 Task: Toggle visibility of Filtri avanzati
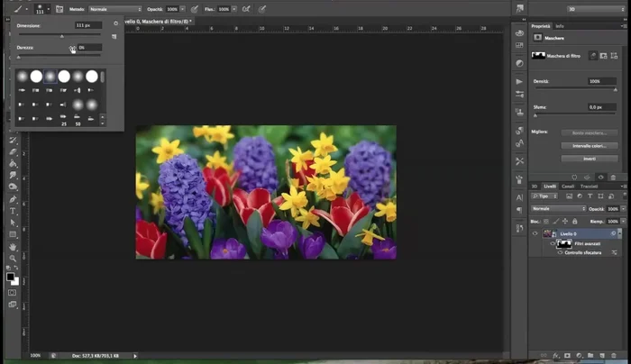pos(552,243)
